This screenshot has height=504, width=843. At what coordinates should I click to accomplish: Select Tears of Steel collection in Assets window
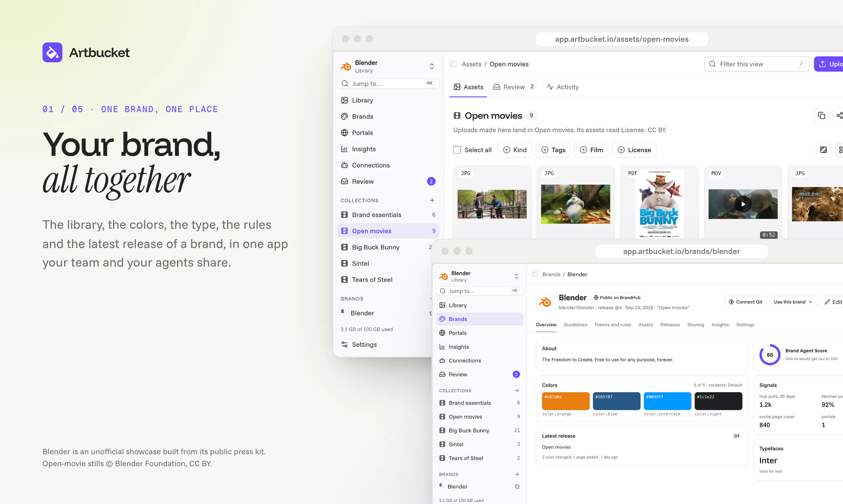tap(384, 280)
